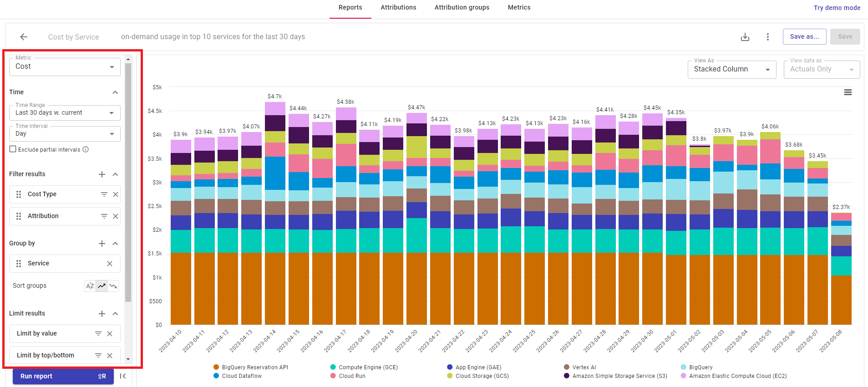Image resolution: width=868 pixels, height=387 pixels.
Task: Open the Metric Cost dropdown
Action: click(x=65, y=67)
